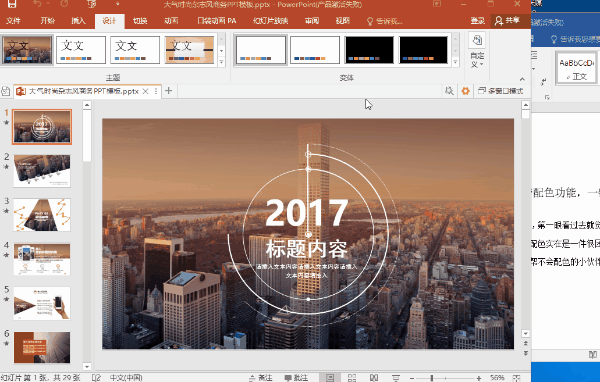Switch to the 开始 (Home) tab
The width and height of the screenshot is (600, 382).
(47, 21)
